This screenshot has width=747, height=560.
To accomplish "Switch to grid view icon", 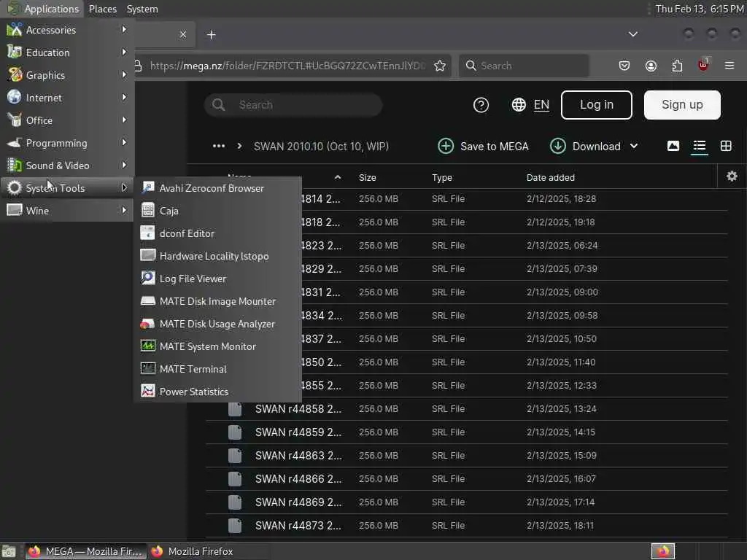I will click(x=726, y=146).
